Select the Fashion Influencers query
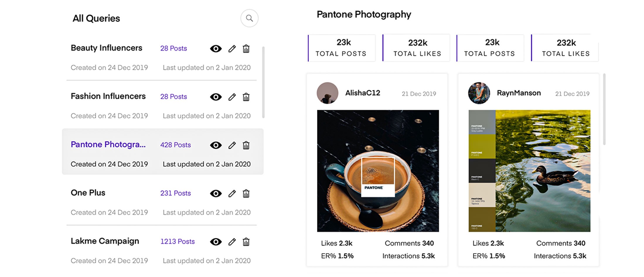644x277 pixels. click(108, 96)
